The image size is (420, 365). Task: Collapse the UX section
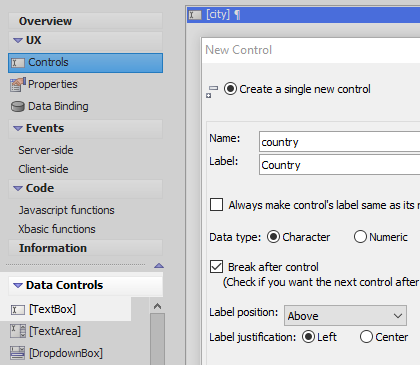[18, 40]
